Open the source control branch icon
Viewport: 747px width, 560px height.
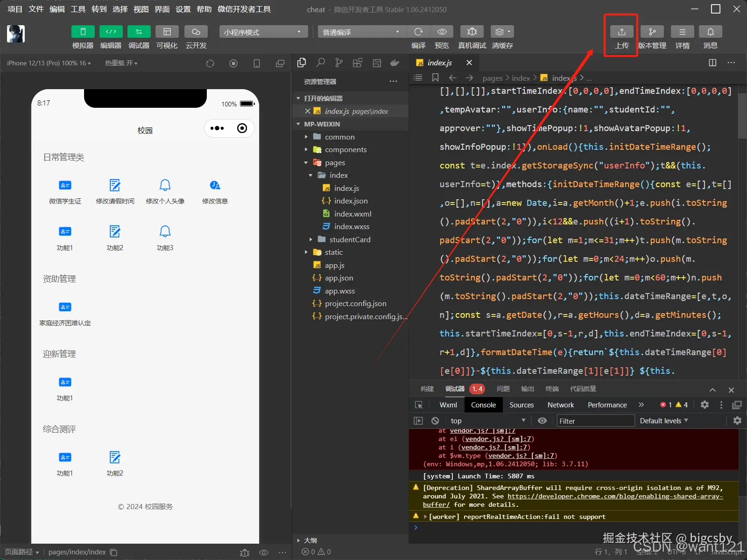339,63
